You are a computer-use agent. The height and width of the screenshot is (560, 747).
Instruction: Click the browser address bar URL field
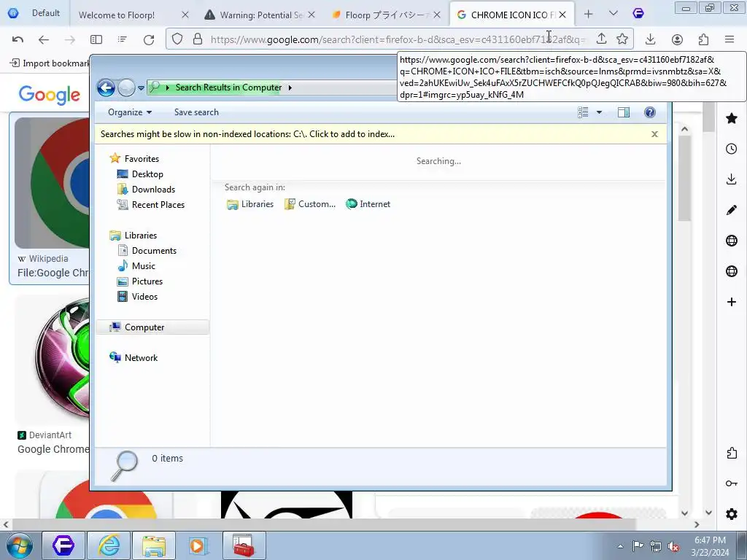[398, 39]
